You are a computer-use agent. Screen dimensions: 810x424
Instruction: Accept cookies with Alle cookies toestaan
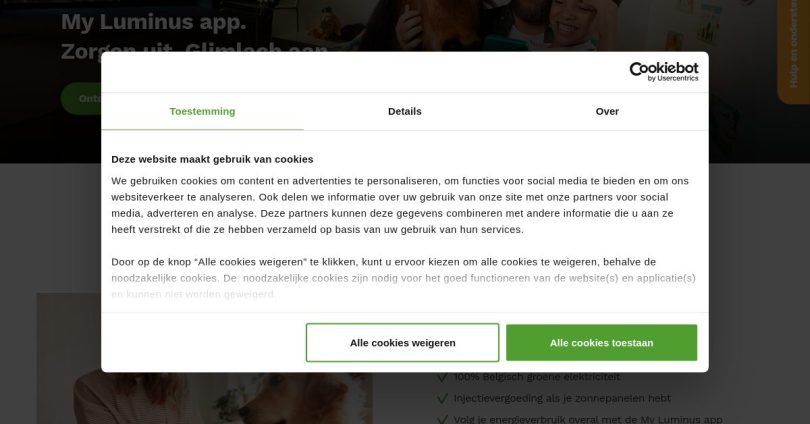point(601,343)
